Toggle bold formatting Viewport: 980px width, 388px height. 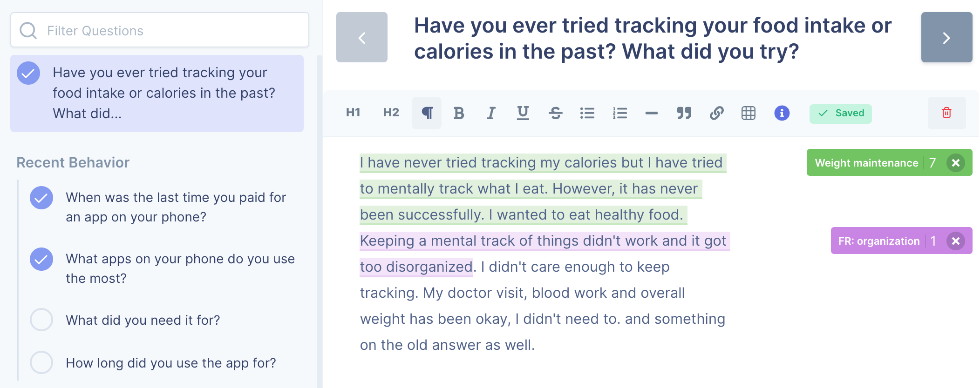[459, 113]
